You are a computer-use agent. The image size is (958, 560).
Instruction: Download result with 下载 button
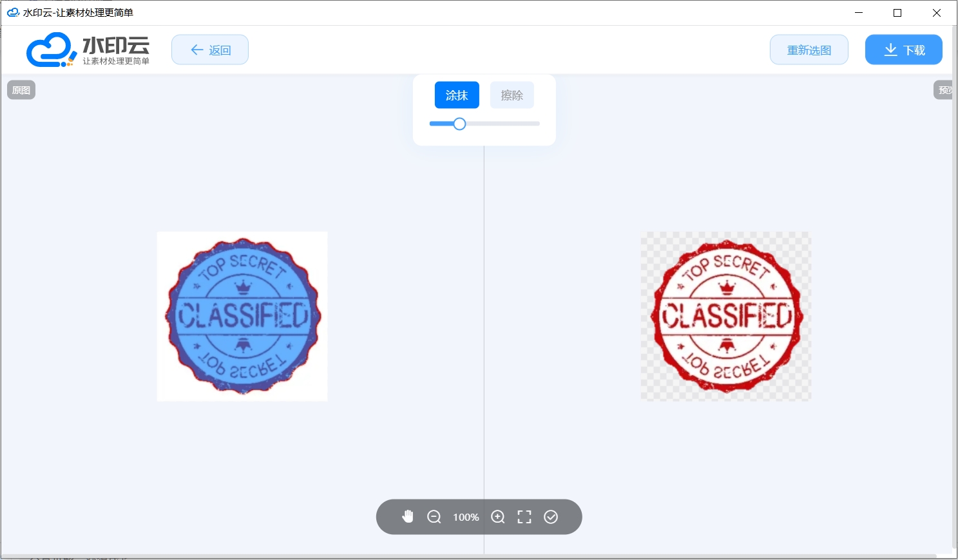coord(903,50)
